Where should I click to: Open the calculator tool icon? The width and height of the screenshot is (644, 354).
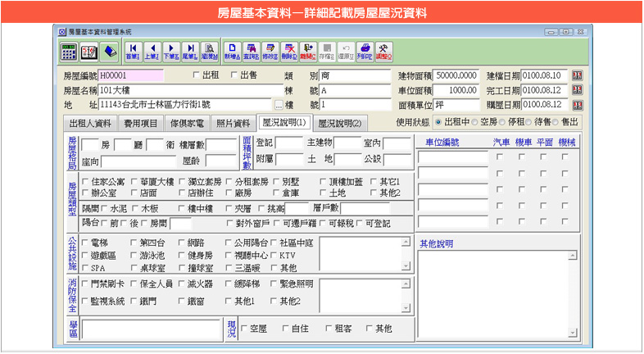(69, 50)
